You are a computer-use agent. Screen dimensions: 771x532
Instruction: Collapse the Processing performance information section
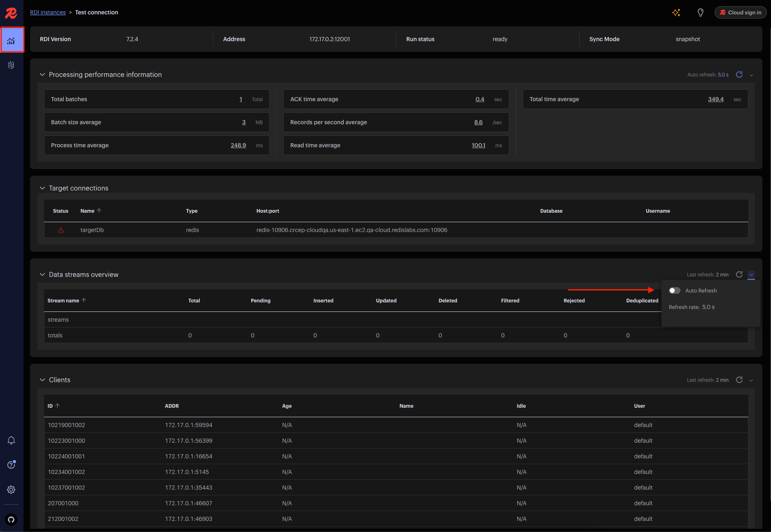coord(42,74)
